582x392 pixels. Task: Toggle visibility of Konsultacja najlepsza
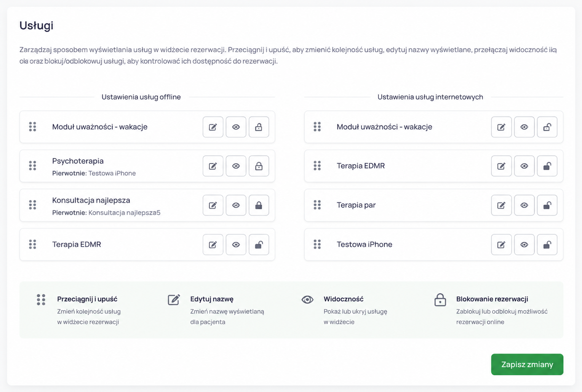click(236, 205)
